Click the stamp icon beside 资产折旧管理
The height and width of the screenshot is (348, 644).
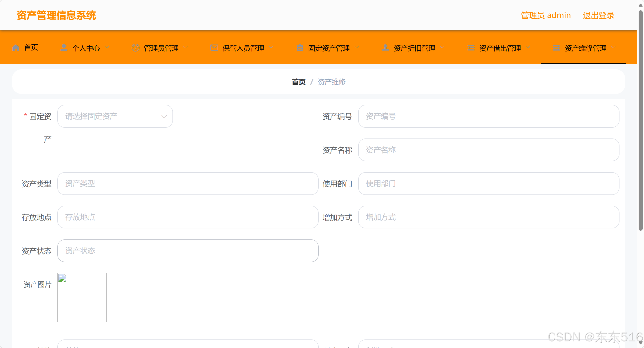[x=385, y=47]
